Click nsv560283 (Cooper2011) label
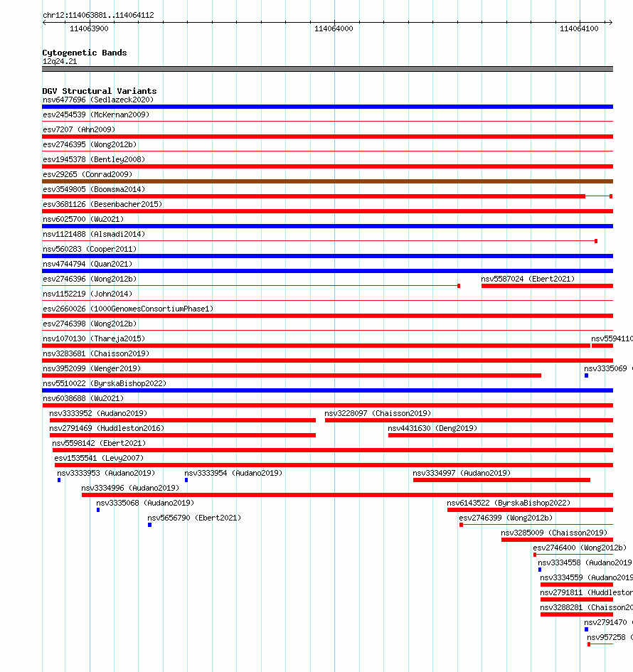Screen dimensions: 633x672 pos(90,249)
